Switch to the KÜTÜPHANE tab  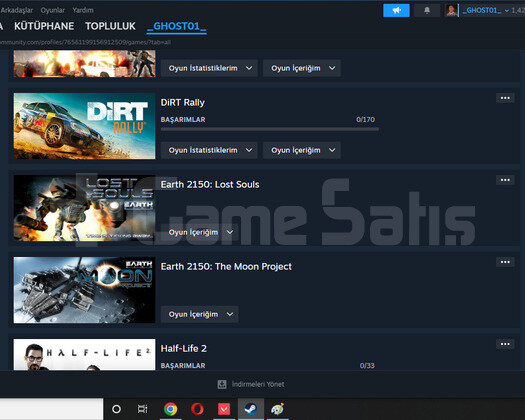click(x=44, y=26)
